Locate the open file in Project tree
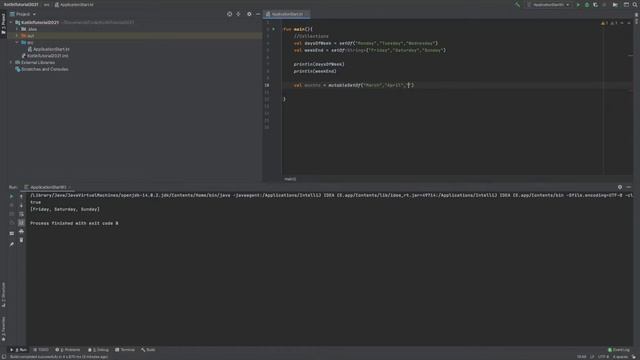The width and height of the screenshot is (640, 360). [x=229, y=14]
